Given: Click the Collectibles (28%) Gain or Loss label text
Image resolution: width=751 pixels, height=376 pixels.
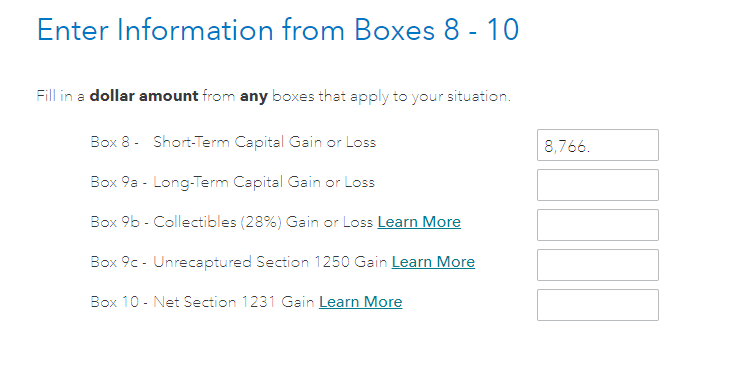Looking at the screenshot, I should pos(263,222).
